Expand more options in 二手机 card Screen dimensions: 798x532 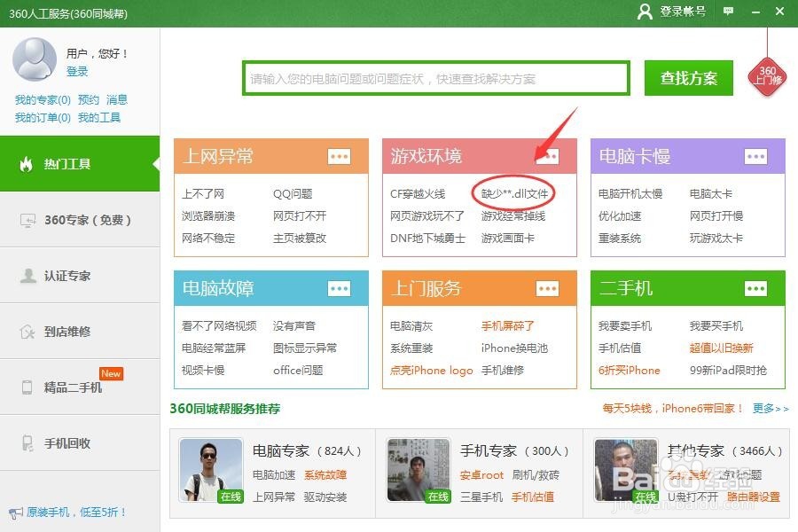pos(755,289)
